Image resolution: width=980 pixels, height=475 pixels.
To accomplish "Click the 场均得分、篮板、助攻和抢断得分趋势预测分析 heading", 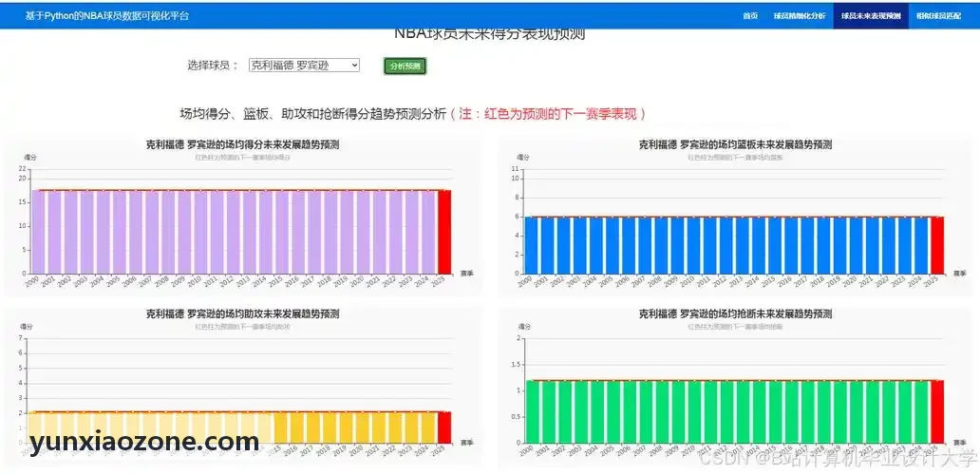I will pos(313,114).
